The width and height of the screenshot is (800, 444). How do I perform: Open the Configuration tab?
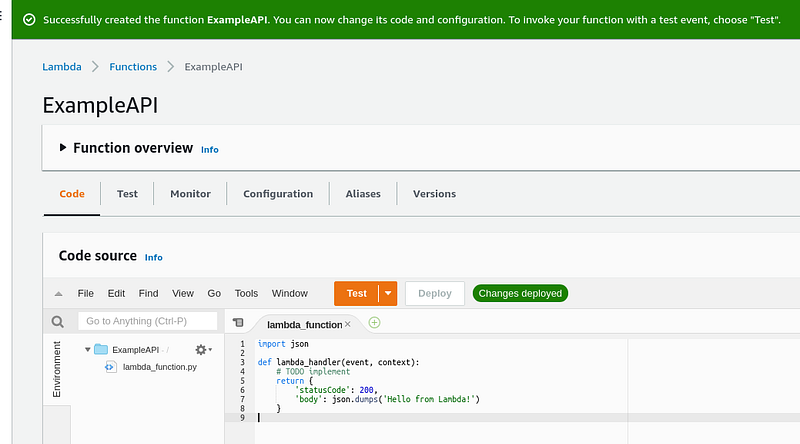point(278,194)
